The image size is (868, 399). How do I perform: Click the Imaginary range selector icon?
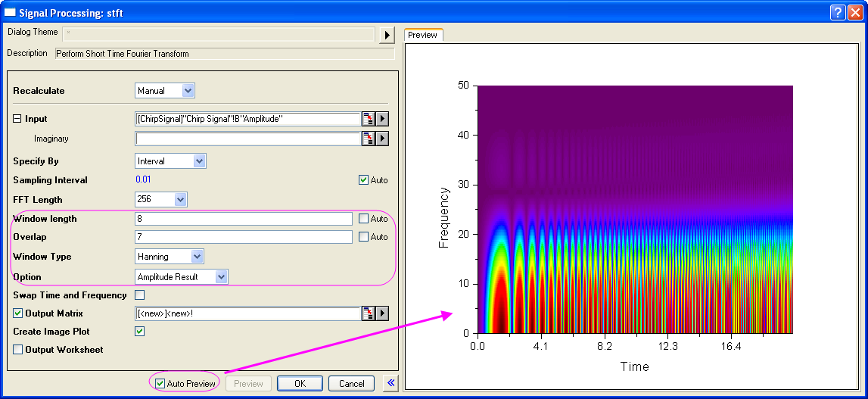[x=369, y=139]
